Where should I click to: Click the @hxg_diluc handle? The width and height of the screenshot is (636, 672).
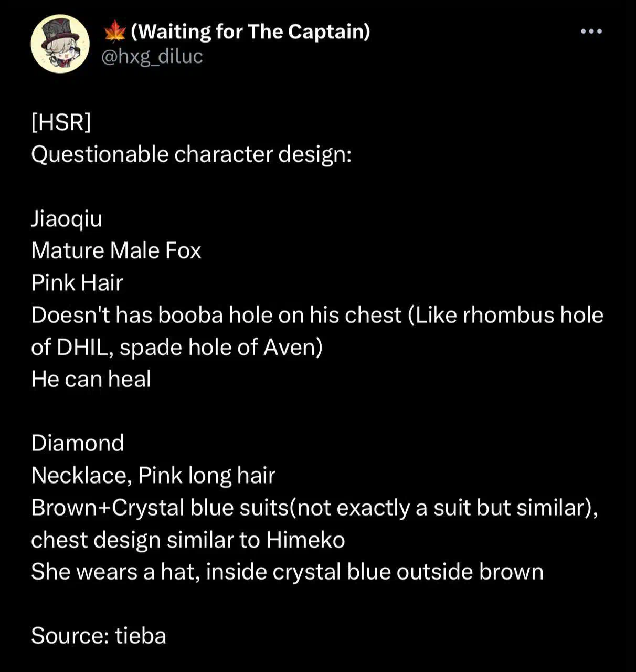click(152, 57)
